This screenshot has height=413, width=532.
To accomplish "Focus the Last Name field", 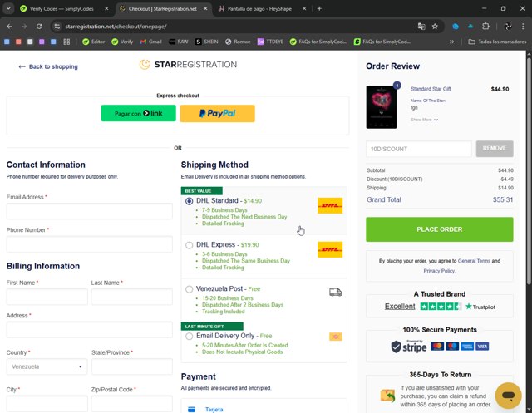I will [x=131, y=297].
